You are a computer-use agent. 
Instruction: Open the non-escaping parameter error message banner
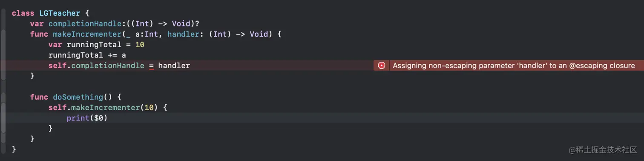[509, 66]
